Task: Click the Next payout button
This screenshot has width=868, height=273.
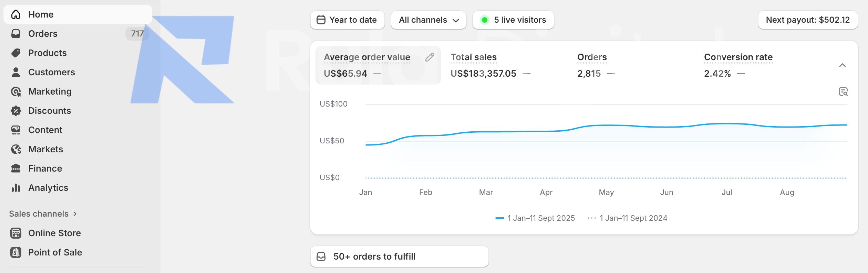Action: (x=808, y=20)
